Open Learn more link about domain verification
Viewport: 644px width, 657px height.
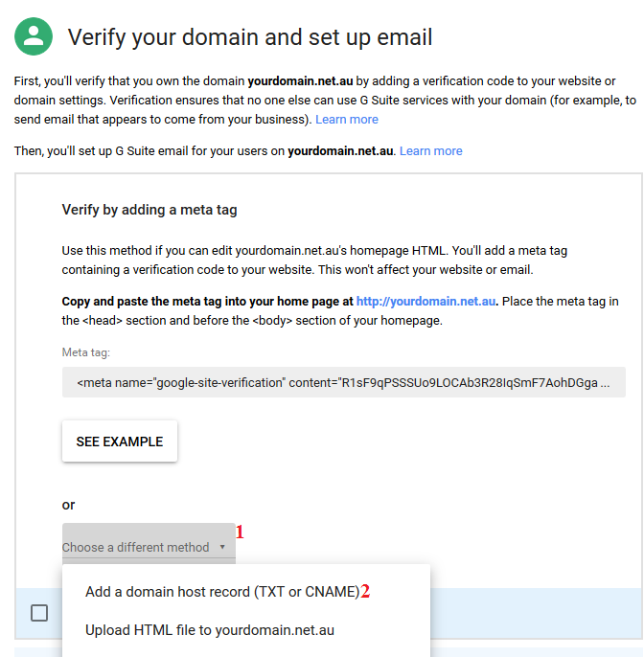tap(346, 120)
